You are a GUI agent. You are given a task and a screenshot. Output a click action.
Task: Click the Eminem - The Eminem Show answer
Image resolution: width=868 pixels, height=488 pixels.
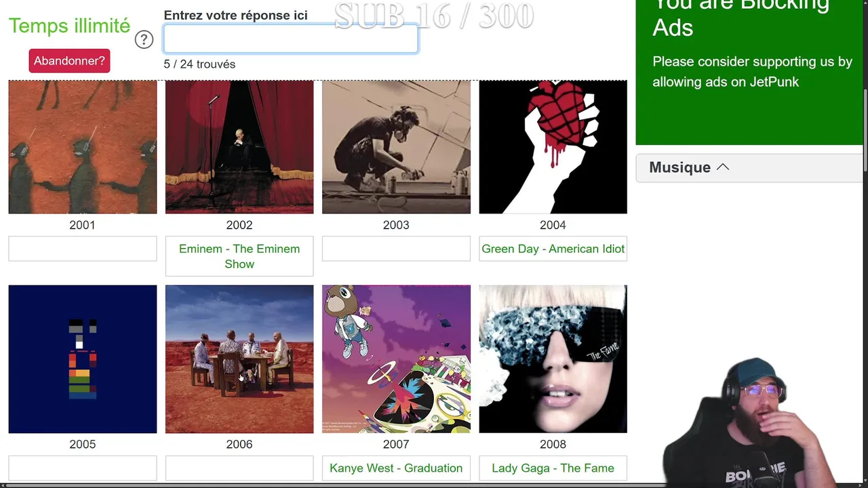[x=239, y=256]
